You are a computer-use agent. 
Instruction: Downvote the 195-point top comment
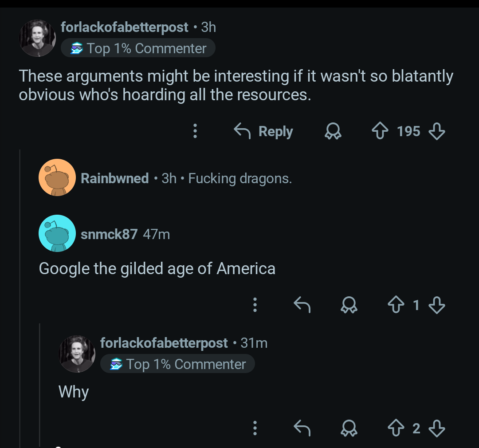[x=437, y=131]
